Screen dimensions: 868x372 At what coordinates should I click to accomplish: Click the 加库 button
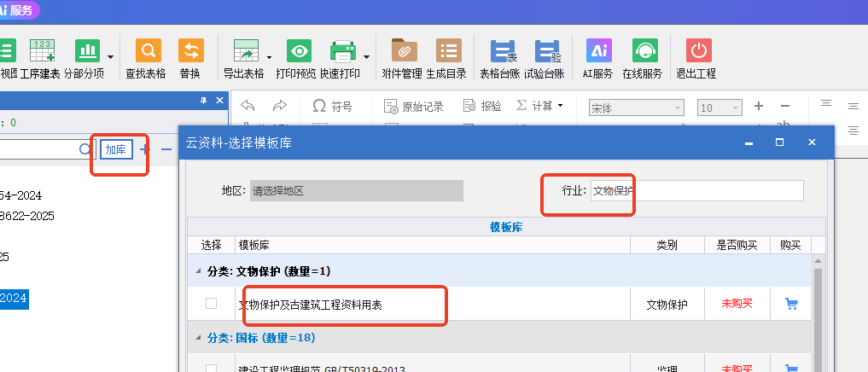pos(116,149)
